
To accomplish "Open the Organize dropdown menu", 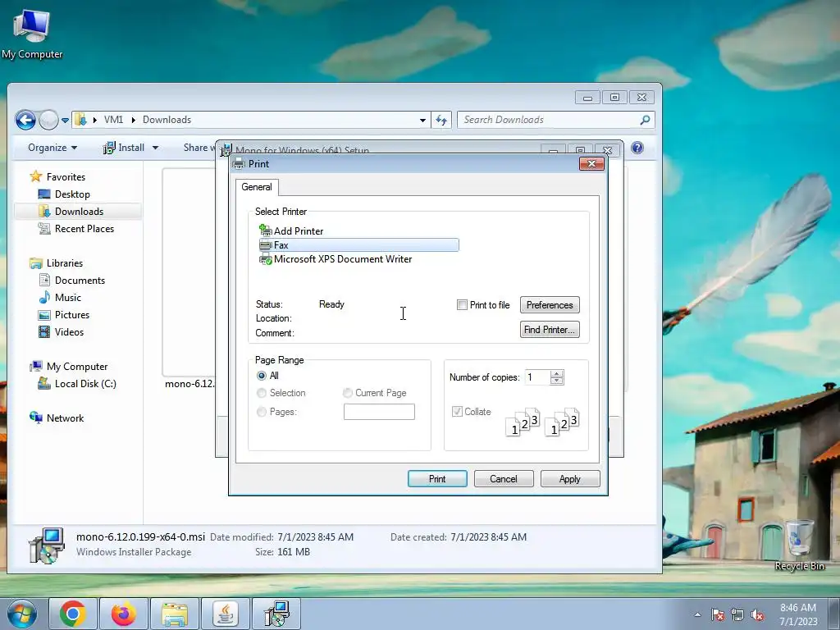I will 52,148.
